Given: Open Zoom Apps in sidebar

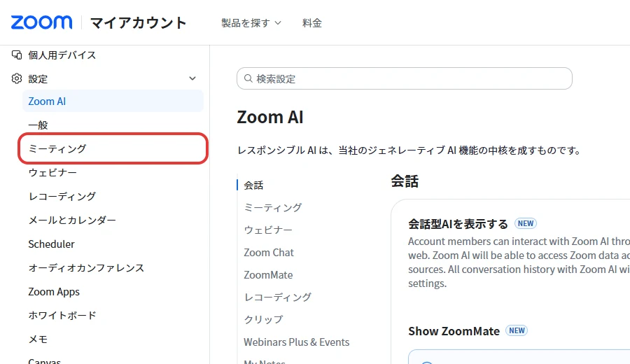Looking at the screenshot, I should coord(54,292).
